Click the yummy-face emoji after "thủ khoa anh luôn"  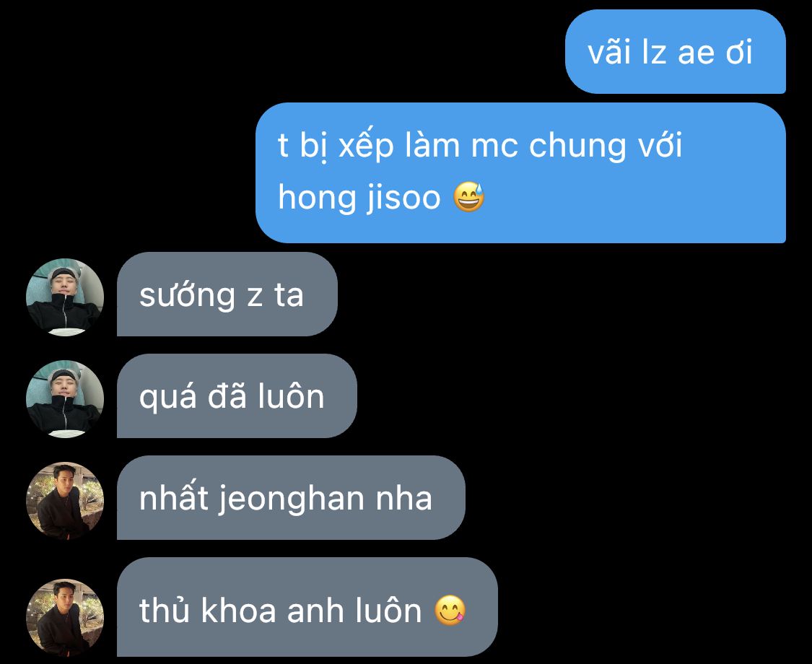(450, 610)
